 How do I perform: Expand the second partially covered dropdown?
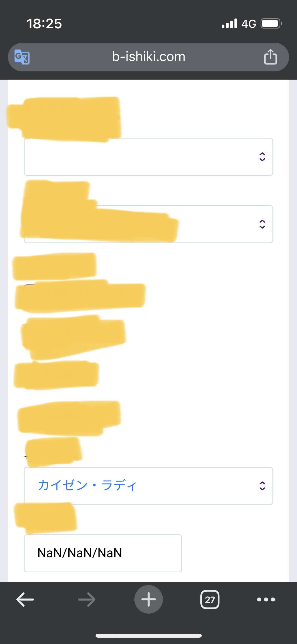point(148,224)
